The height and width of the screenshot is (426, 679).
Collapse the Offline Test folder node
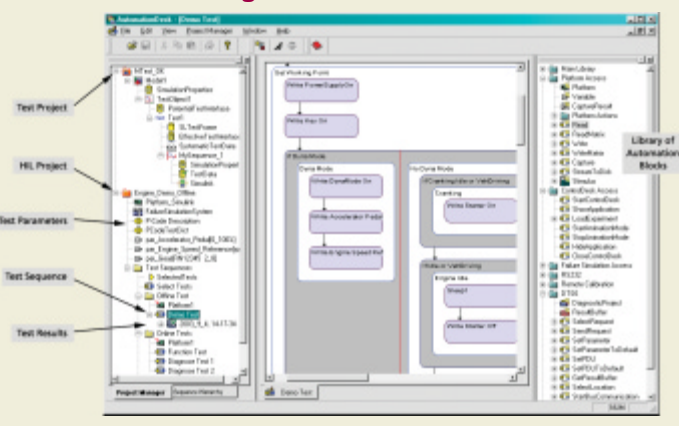[x=139, y=296]
